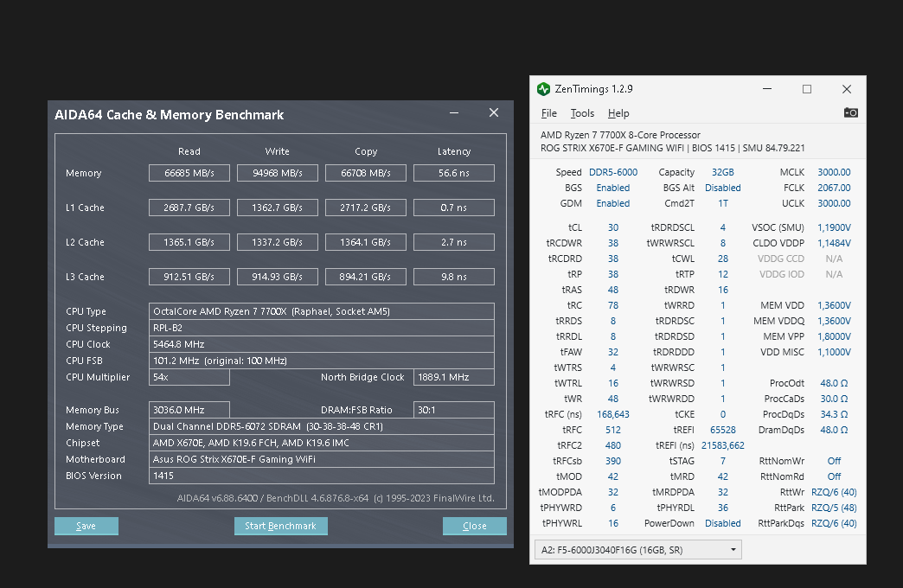The image size is (903, 588).
Task: Close AIDA64 window with X icon
Action: (494, 113)
